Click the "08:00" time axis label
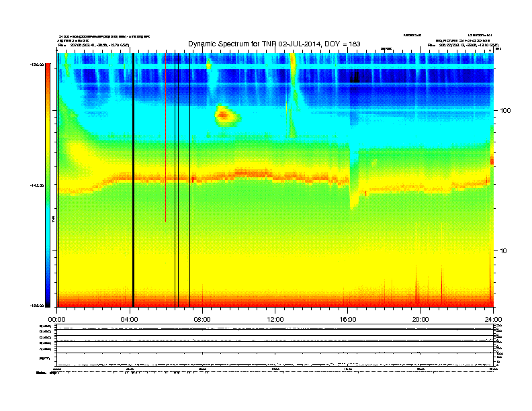 (x=202, y=320)
